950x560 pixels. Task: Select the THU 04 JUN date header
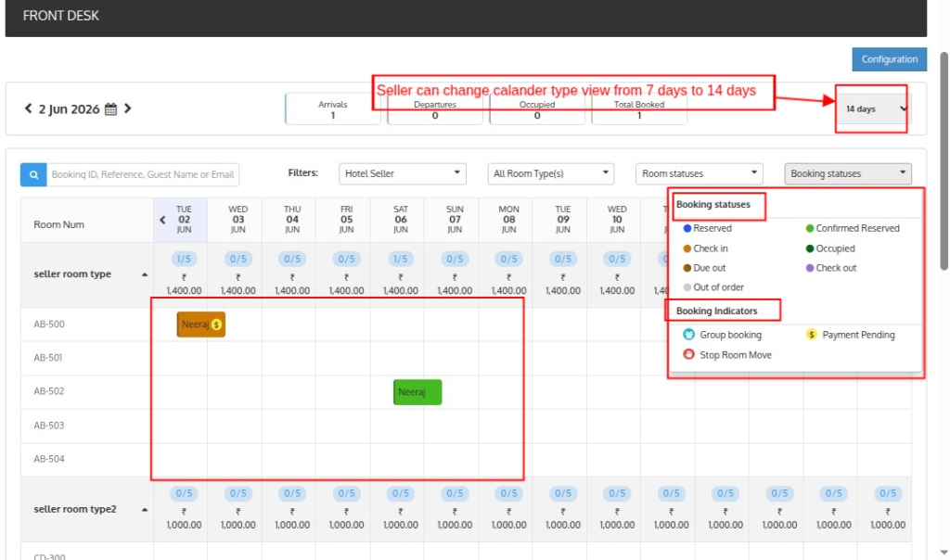292,219
